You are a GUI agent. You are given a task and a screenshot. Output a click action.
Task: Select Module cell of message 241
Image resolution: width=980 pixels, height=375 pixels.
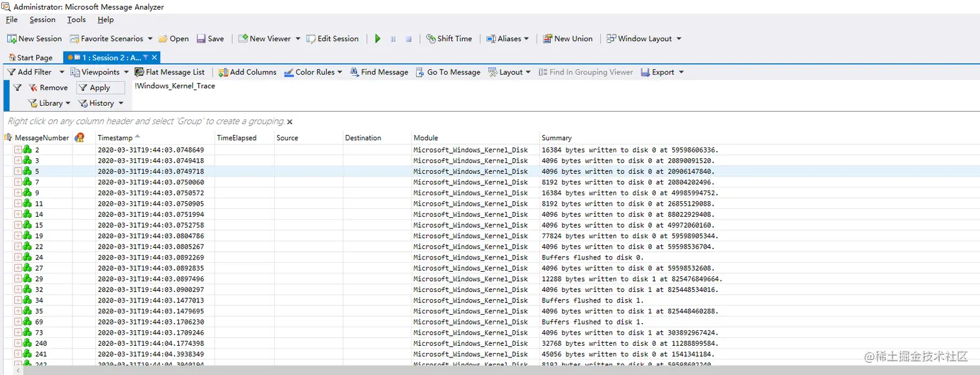pos(471,354)
